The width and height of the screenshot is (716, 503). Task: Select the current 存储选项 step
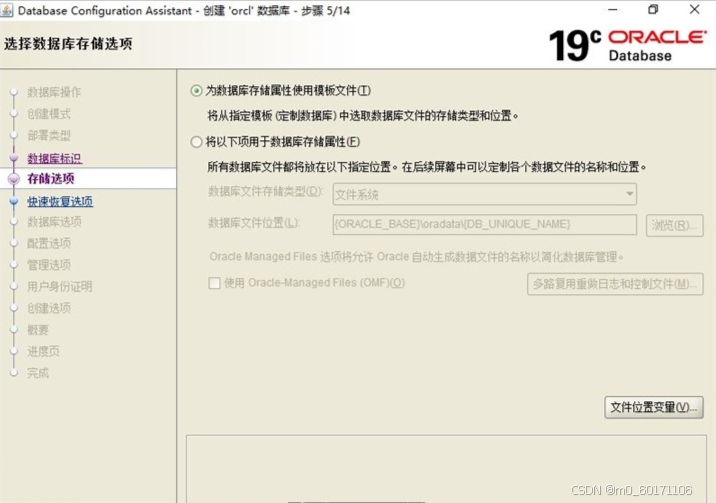(x=51, y=178)
